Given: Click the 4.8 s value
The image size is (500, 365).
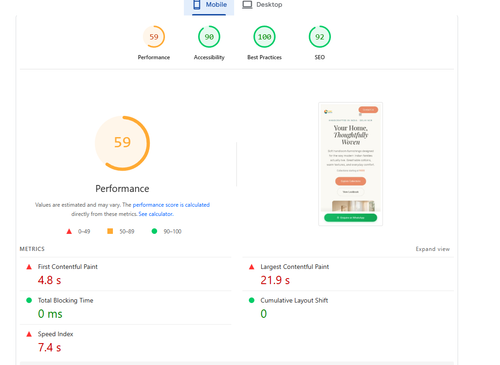Looking at the screenshot, I should (x=49, y=280).
